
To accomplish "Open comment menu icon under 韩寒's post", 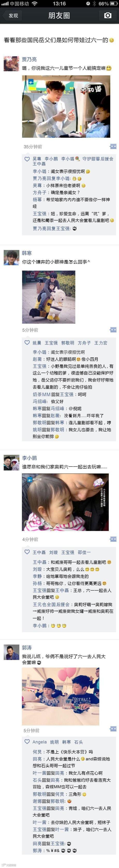I will click(x=113, y=330).
